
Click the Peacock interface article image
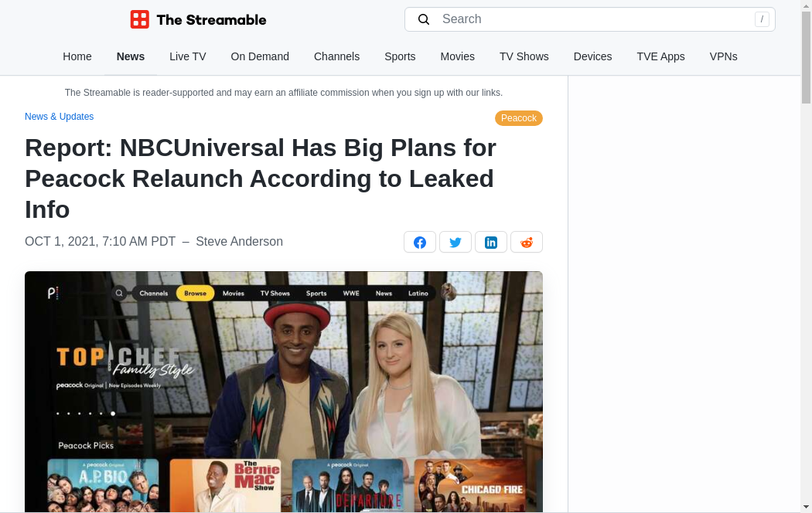284,392
